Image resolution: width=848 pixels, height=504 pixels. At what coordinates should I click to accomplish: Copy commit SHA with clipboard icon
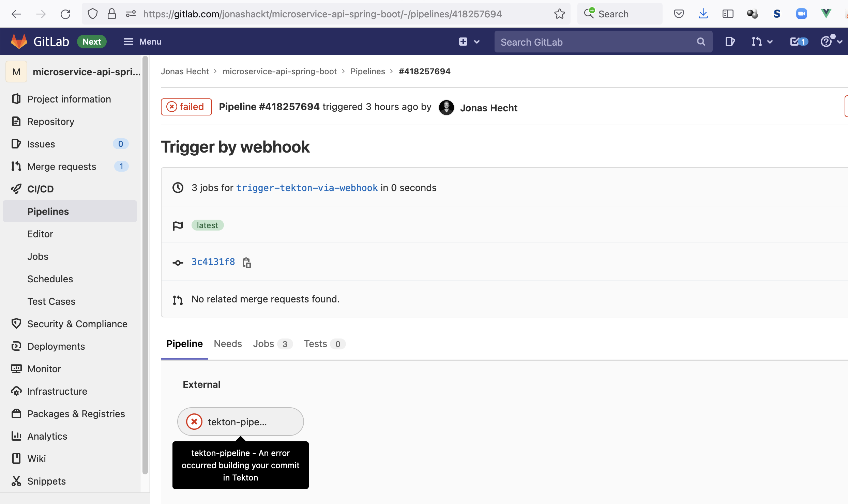pyautogui.click(x=246, y=263)
